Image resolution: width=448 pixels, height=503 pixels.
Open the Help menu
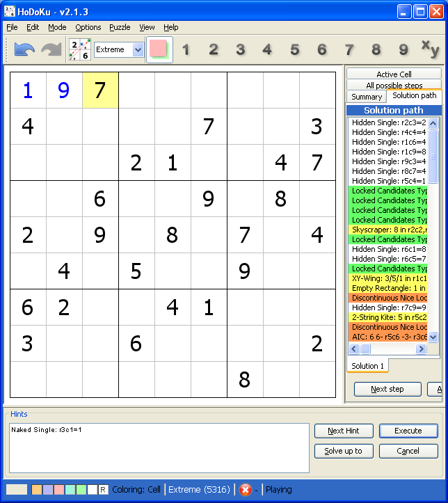(x=170, y=28)
